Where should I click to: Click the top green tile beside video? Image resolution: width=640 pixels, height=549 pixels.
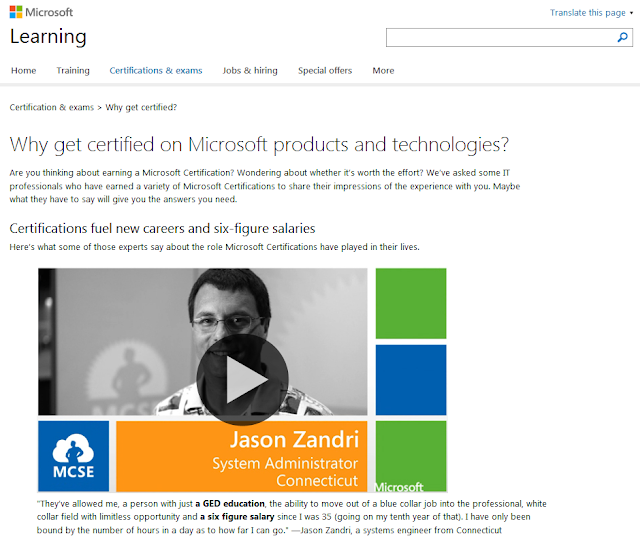coord(411,303)
